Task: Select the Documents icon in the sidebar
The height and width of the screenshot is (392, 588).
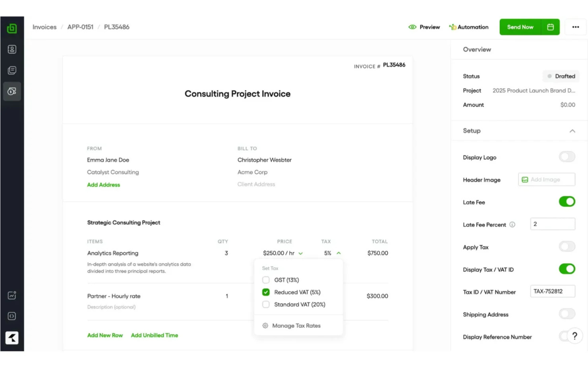Action: 12,70
